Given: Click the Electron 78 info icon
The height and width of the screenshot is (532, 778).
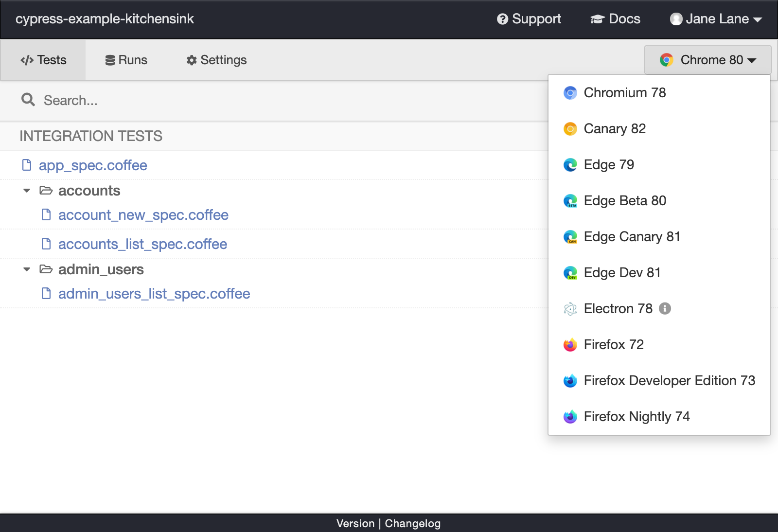Looking at the screenshot, I should [665, 308].
